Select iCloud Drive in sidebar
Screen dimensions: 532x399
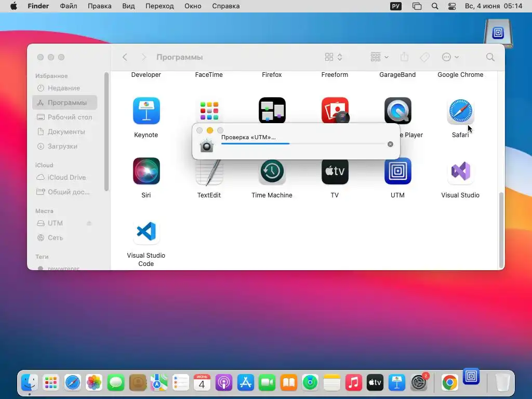click(65, 177)
